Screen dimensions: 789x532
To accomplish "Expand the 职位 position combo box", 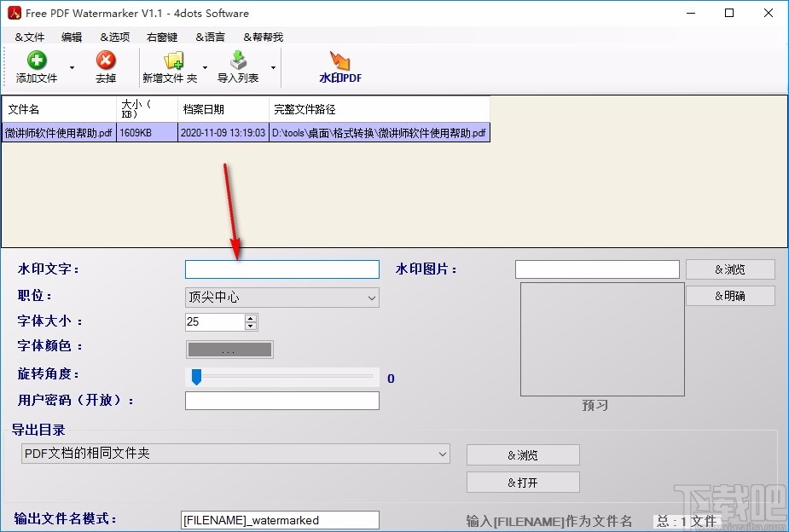I will click(371, 298).
